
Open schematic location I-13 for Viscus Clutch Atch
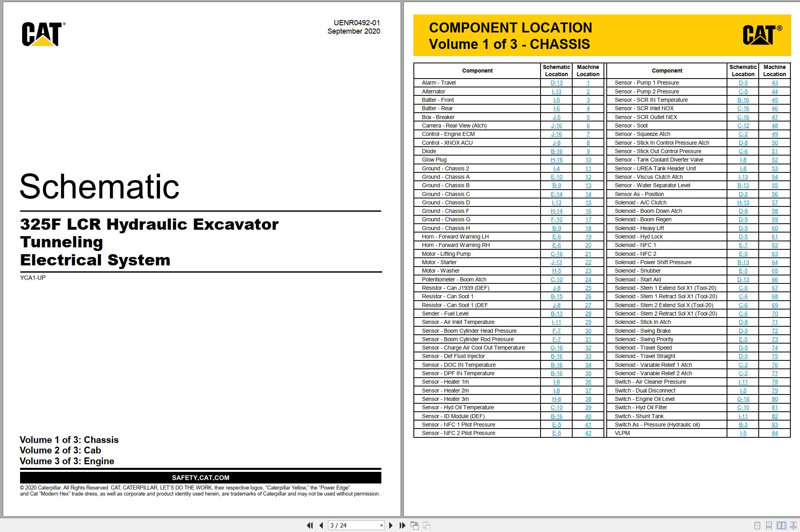tap(743, 177)
